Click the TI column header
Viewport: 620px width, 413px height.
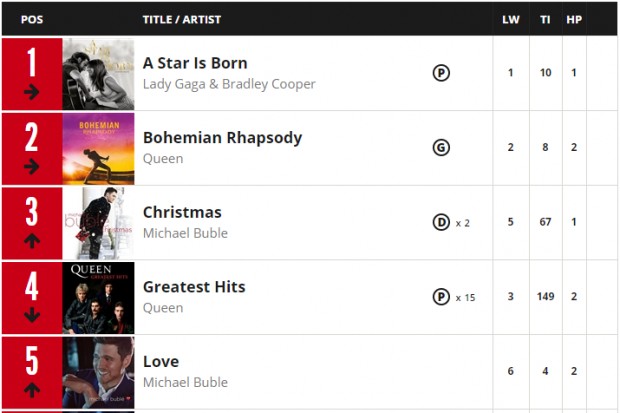[545, 19]
